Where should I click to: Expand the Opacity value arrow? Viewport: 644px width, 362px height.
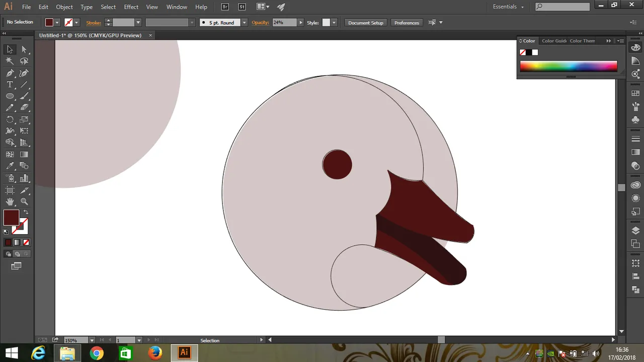point(301,23)
